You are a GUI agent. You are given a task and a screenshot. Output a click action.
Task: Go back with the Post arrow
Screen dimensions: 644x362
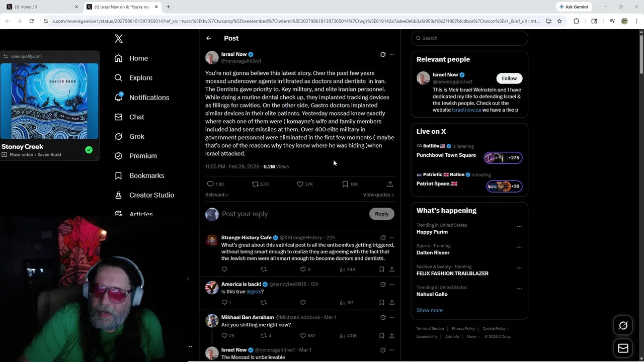tap(209, 38)
